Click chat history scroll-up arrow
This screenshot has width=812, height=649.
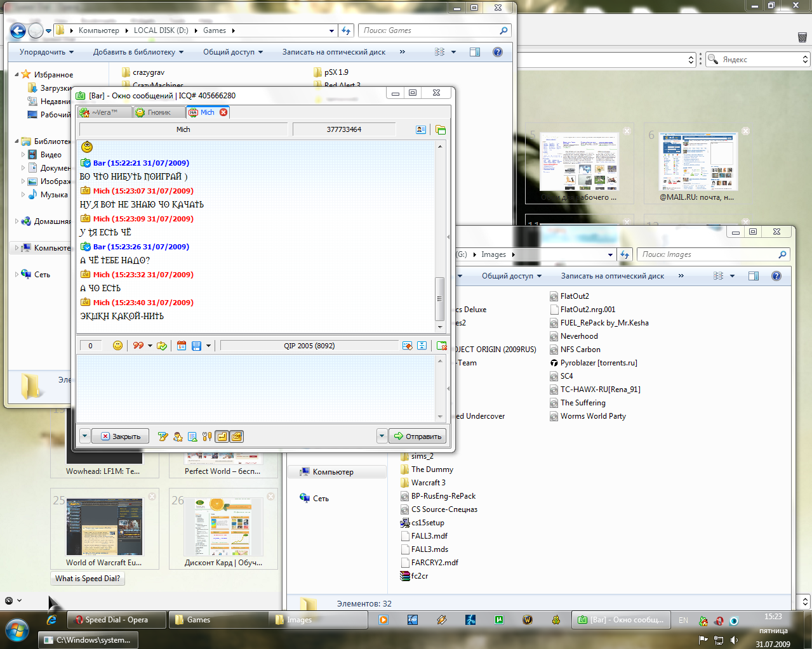[440, 147]
